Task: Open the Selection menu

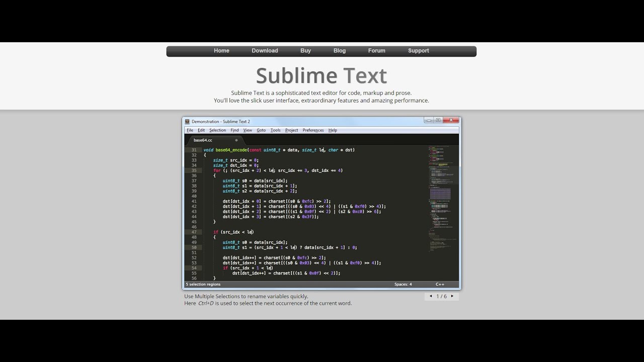Action: pos(218,130)
